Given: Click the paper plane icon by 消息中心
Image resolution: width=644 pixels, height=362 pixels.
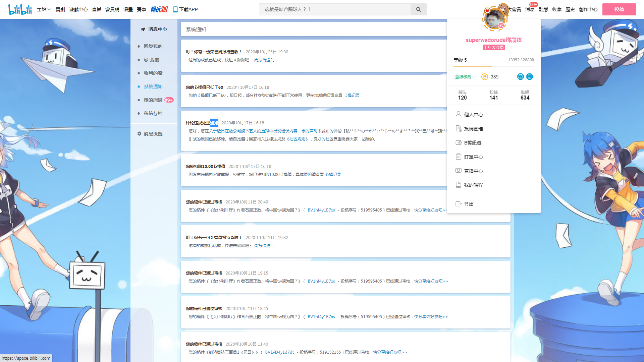Looking at the screenshot, I should click(143, 29).
